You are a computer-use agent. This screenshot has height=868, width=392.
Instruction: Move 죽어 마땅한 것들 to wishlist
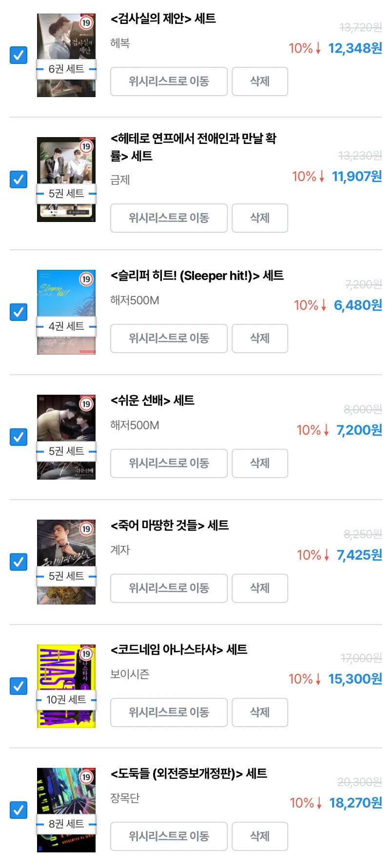[169, 588]
